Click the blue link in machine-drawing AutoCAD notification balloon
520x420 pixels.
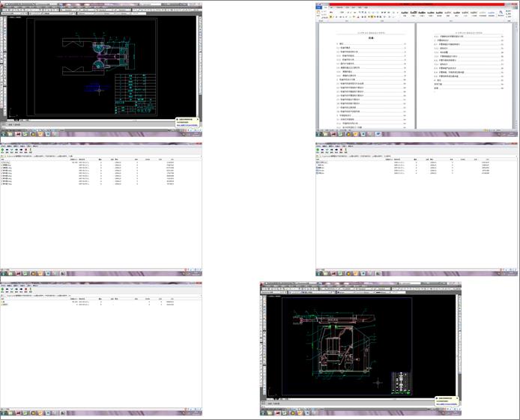click(x=445, y=404)
